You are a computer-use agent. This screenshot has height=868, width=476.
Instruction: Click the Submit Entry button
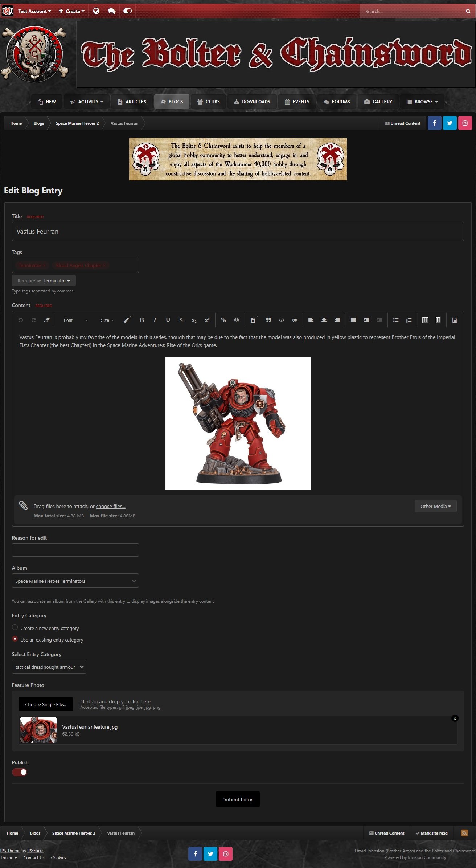click(238, 799)
